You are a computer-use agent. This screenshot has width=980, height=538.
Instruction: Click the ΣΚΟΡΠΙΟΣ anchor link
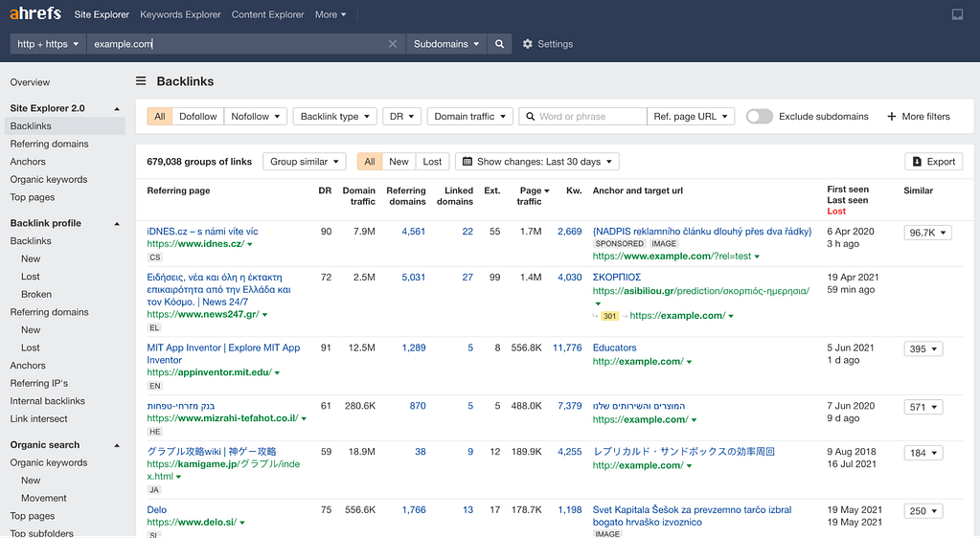tap(617, 278)
